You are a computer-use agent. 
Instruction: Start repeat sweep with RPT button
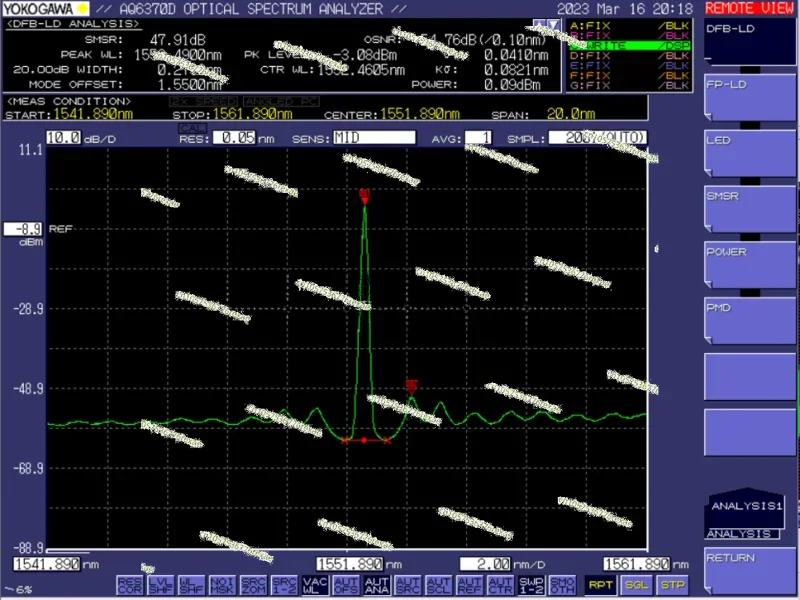601,585
